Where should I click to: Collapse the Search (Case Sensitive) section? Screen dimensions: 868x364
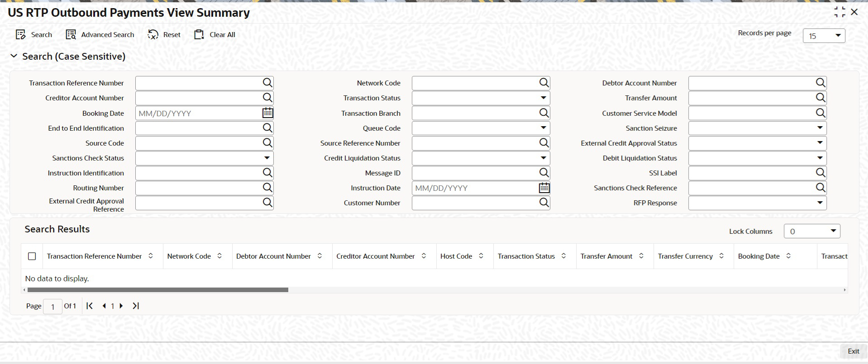tap(14, 56)
